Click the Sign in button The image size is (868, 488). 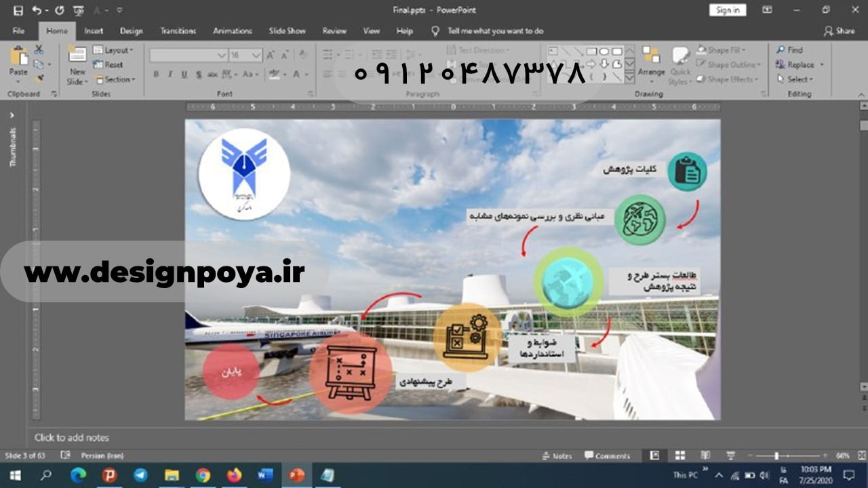(727, 10)
